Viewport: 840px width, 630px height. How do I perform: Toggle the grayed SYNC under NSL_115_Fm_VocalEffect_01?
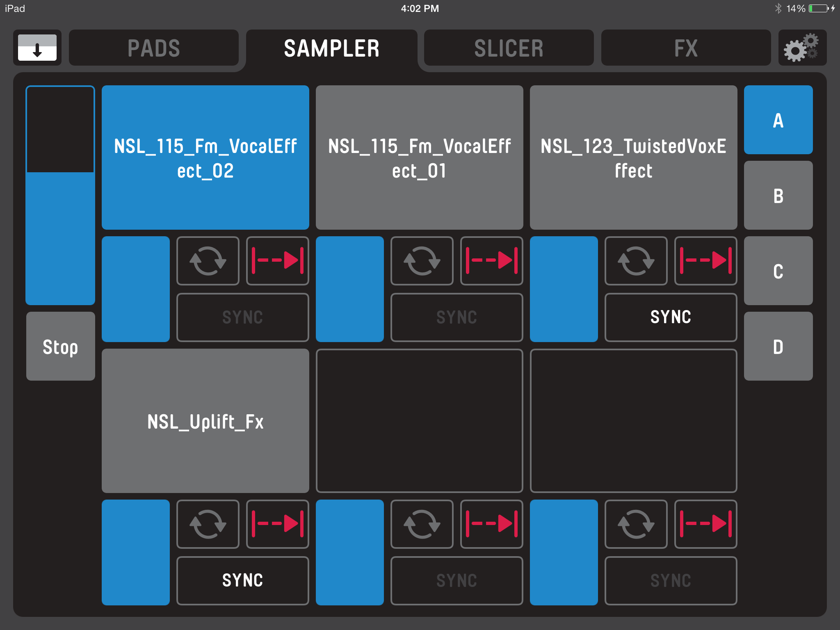point(457,317)
